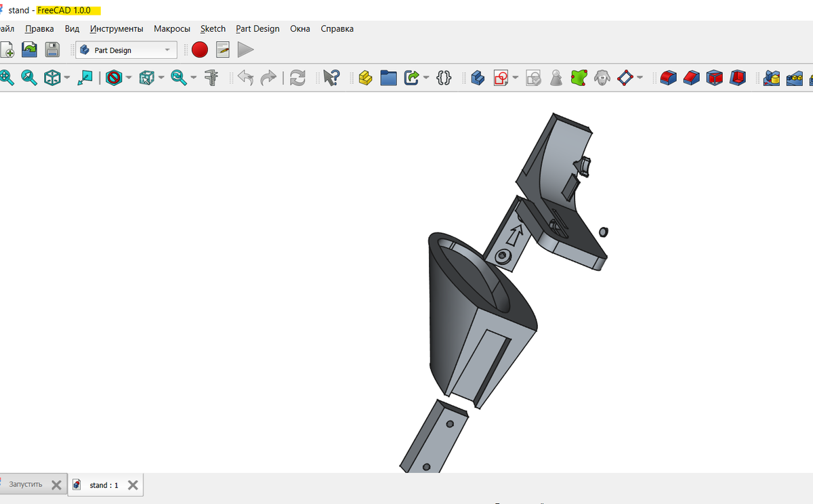Expand the sync view dropdown arrow

coord(194,78)
